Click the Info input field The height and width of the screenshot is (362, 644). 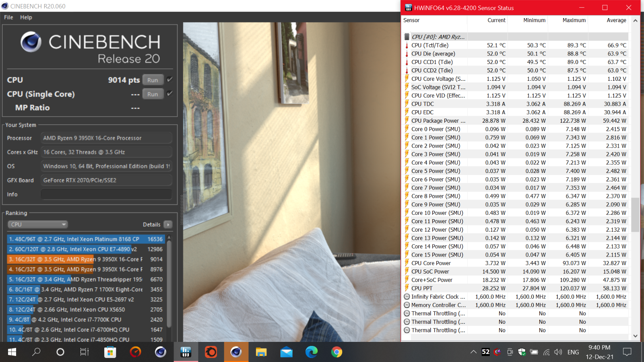click(106, 194)
